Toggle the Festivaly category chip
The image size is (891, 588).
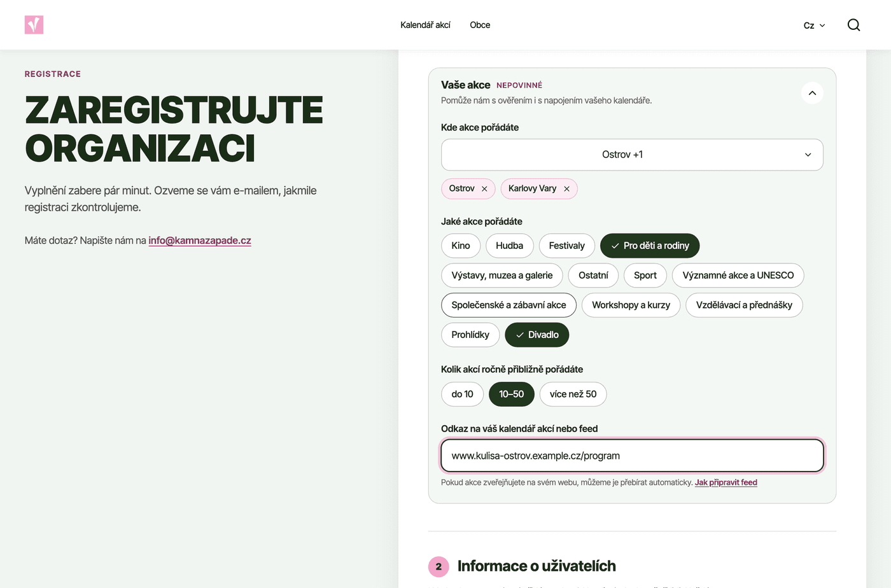tap(566, 246)
